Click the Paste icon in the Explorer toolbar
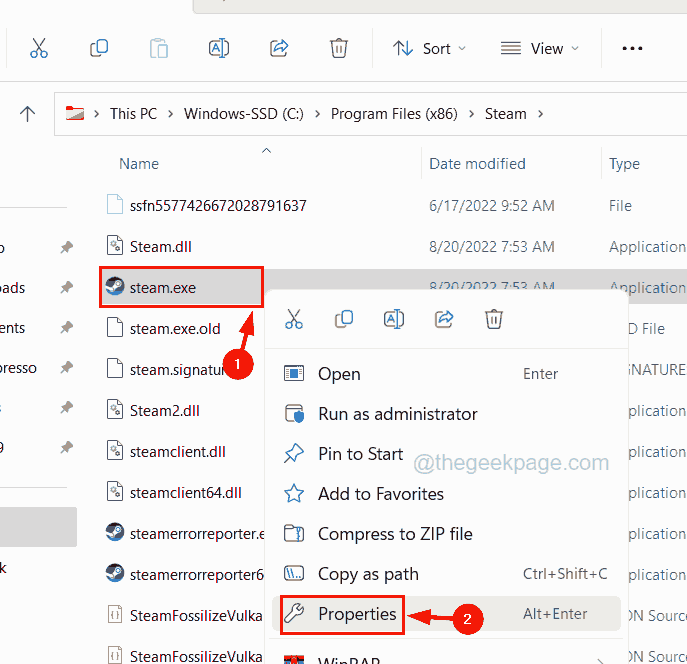 (159, 48)
